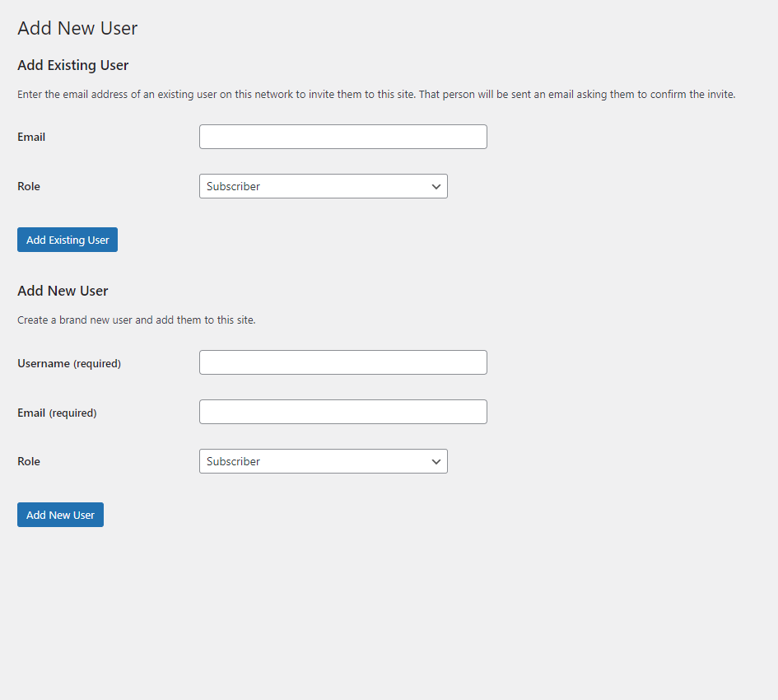This screenshot has width=778, height=700.
Task: Click the Add Existing User section heading
Action: (73, 65)
